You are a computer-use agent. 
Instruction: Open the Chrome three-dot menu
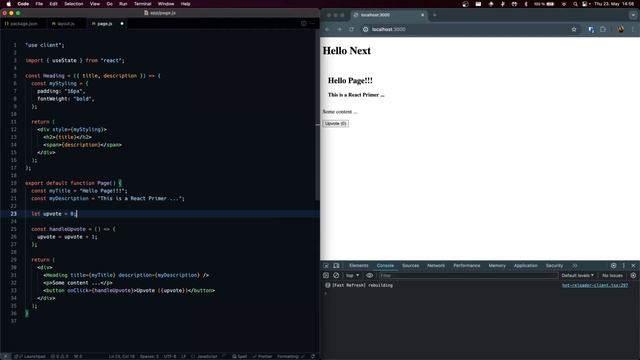point(633,29)
